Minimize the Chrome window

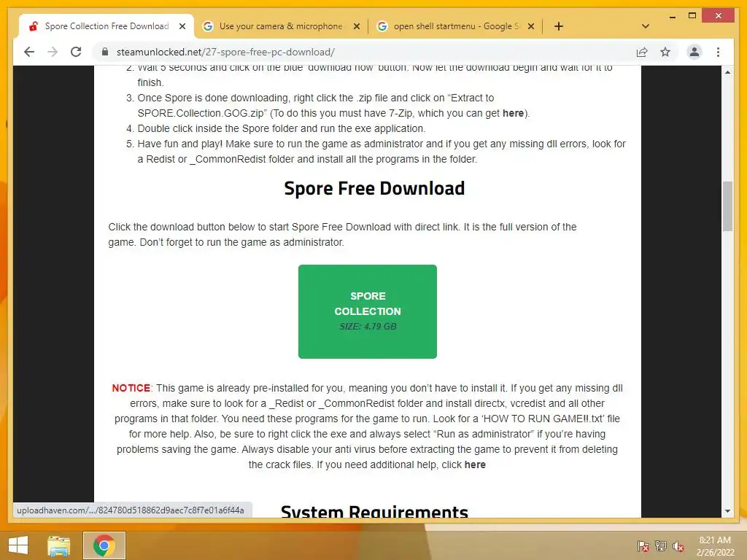672,17
